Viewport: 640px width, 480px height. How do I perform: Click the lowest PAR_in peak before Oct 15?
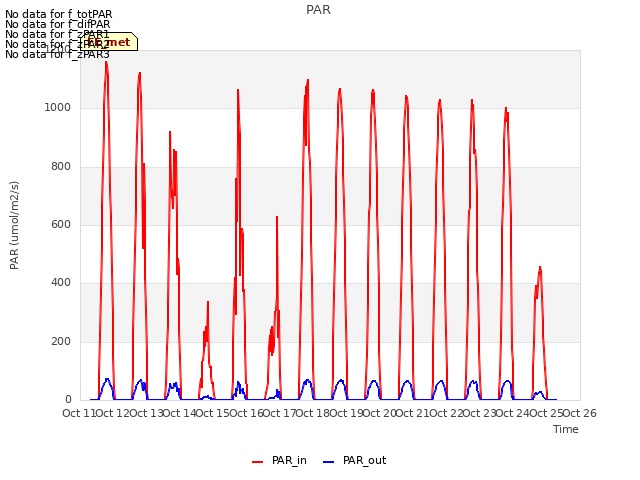[x=208, y=302]
